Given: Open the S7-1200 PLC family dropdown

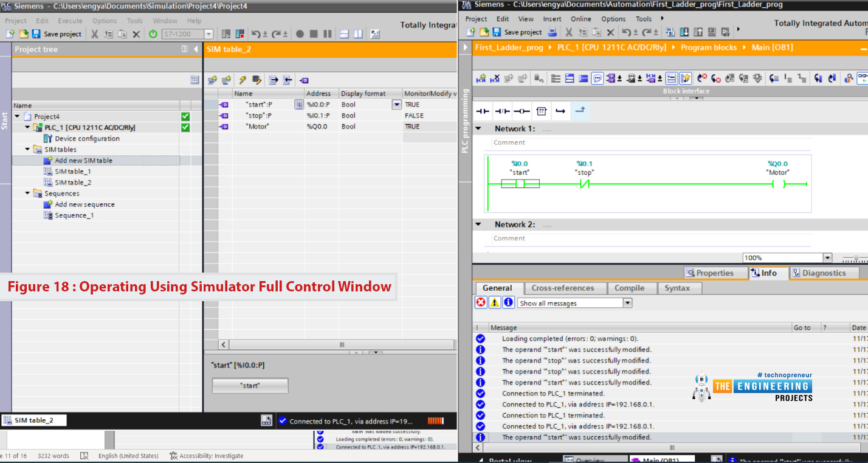Looking at the screenshot, I should tap(209, 34).
